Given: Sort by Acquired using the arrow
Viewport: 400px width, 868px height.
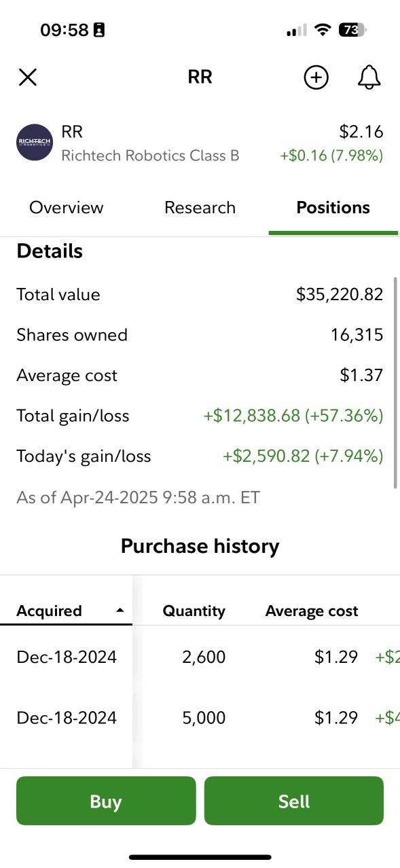Looking at the screenshot, I should [120, 611].
